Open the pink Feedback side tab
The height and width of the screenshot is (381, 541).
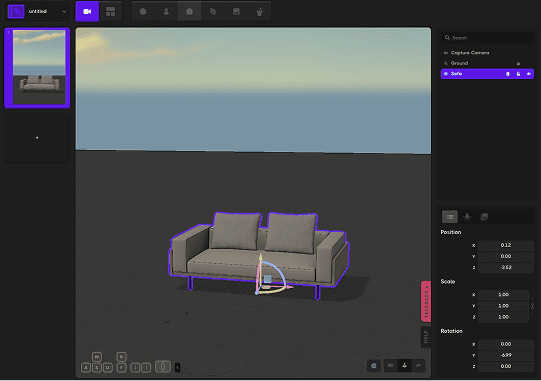click(x=426, y=301)
